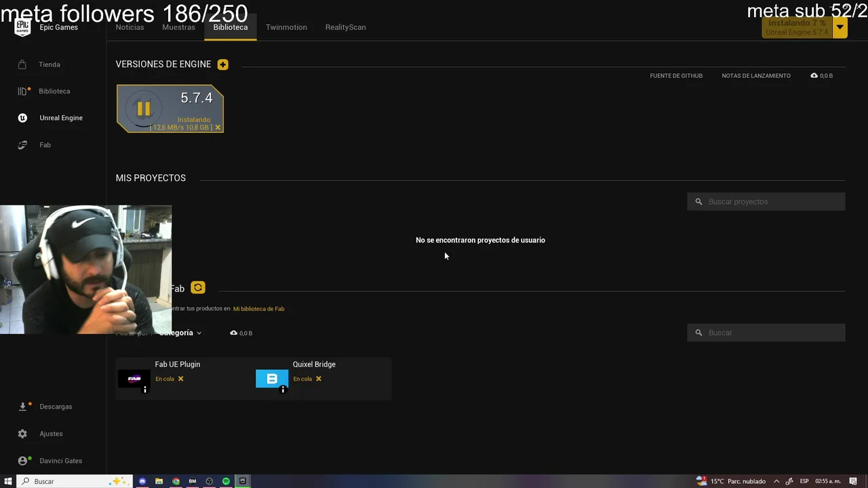Click the Davinci Gates avatar icon
Viewport: 868px width, 488px height.
click(x=22, y=461)
